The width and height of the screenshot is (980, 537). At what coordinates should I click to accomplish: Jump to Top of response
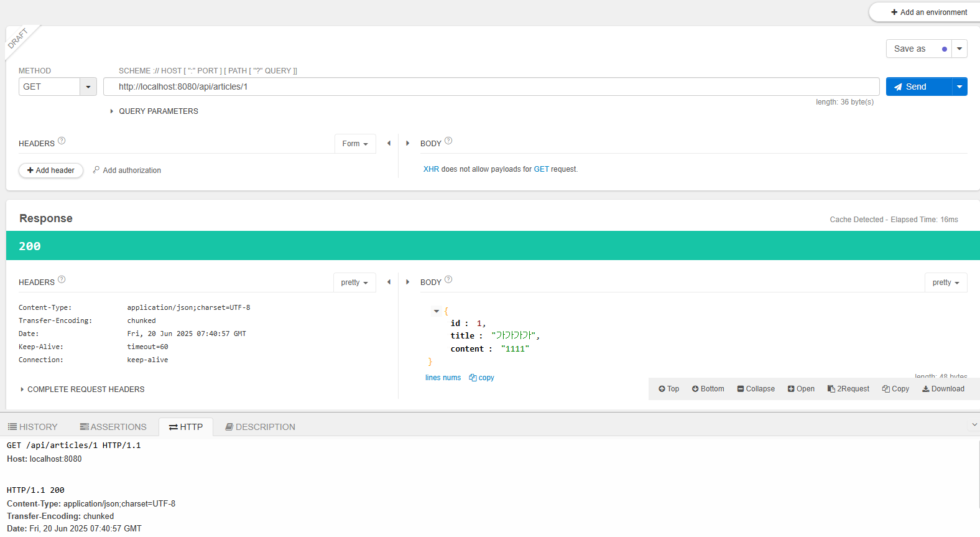(x=668, y=389)
